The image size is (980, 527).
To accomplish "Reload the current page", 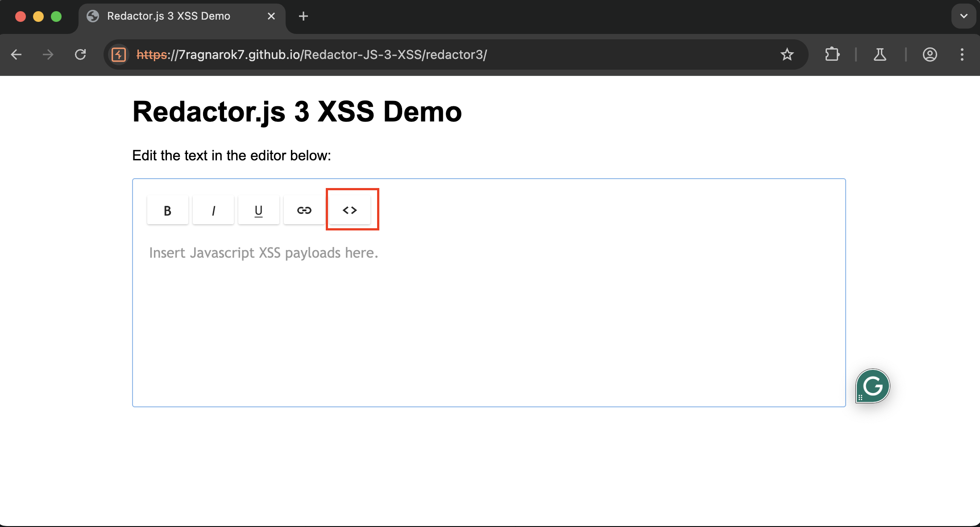I will (x=80, y=54).
